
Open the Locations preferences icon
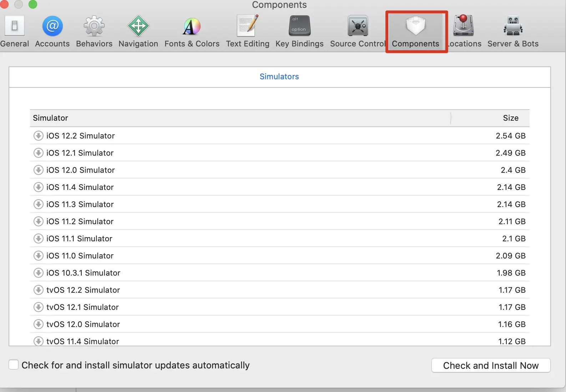click(463, 25)
